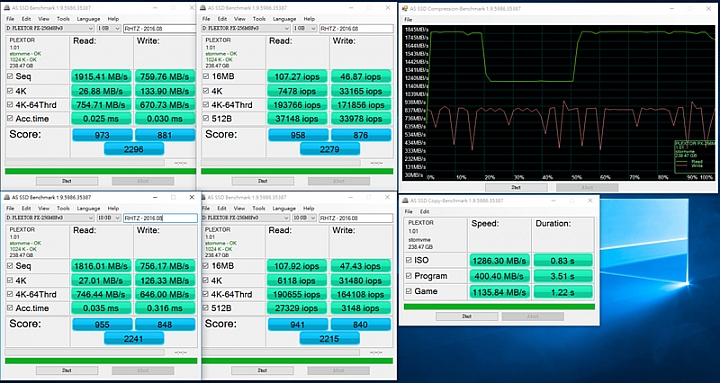Open File menu in Compression-Benchmark window
Screen dimensions: 720x383
(x=408, y=20)
